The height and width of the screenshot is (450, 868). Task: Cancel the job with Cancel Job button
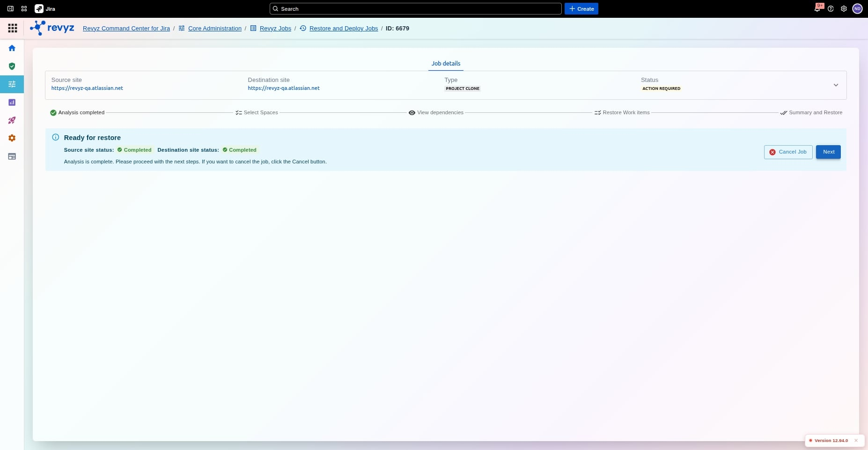788,152
